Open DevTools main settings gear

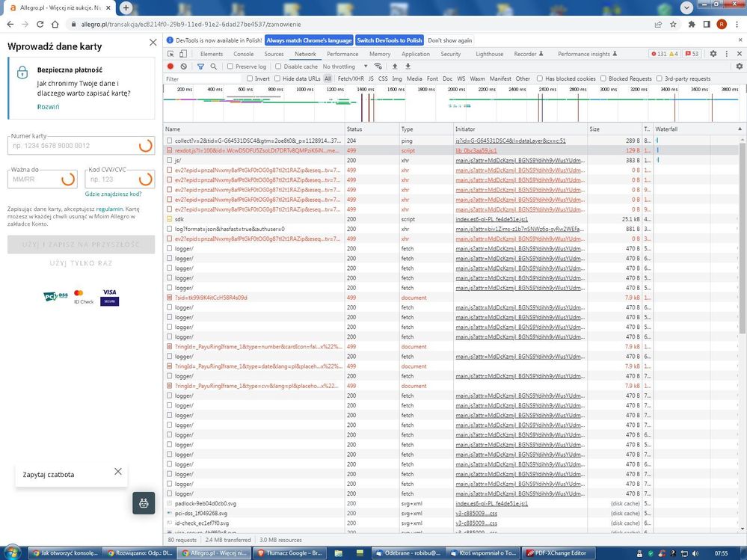(x=713, y=54)
